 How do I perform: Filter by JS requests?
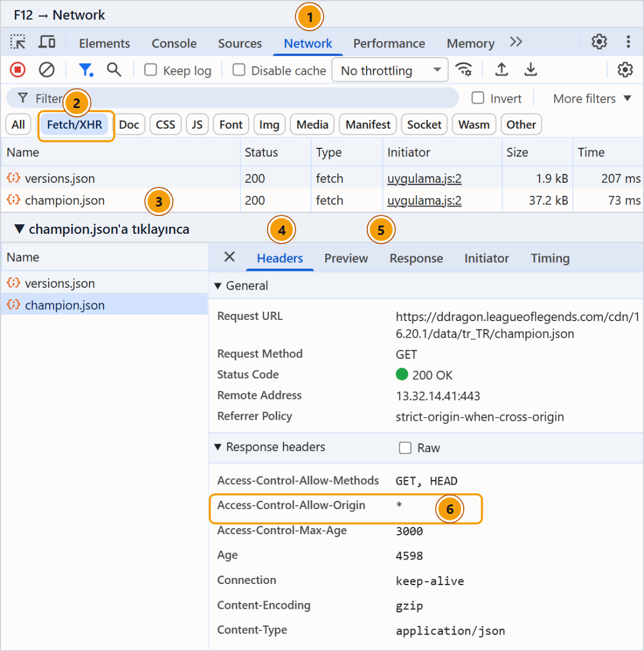pos(197,125)
